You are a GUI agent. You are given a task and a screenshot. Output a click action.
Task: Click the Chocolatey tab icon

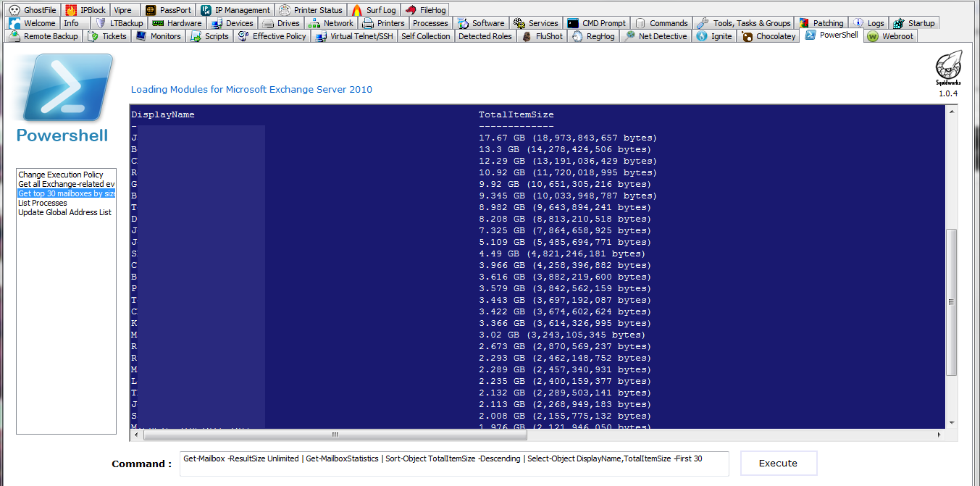click(x=747, y=36)
